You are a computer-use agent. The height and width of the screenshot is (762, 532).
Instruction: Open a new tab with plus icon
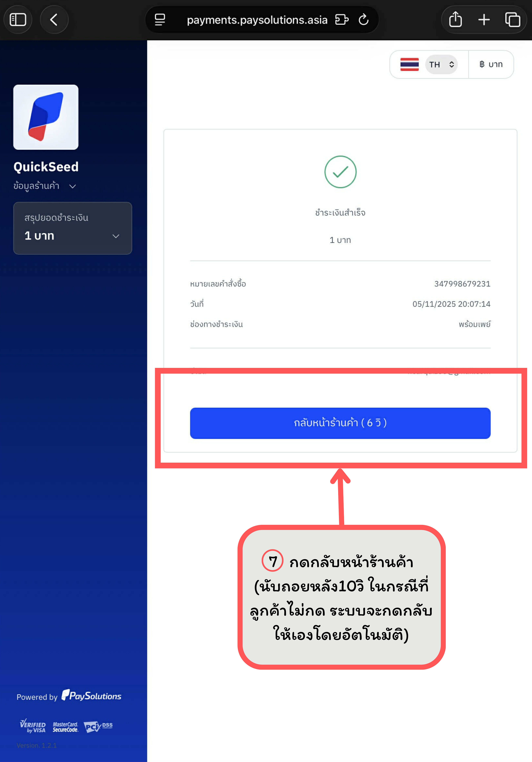click(x=484, y=20)
